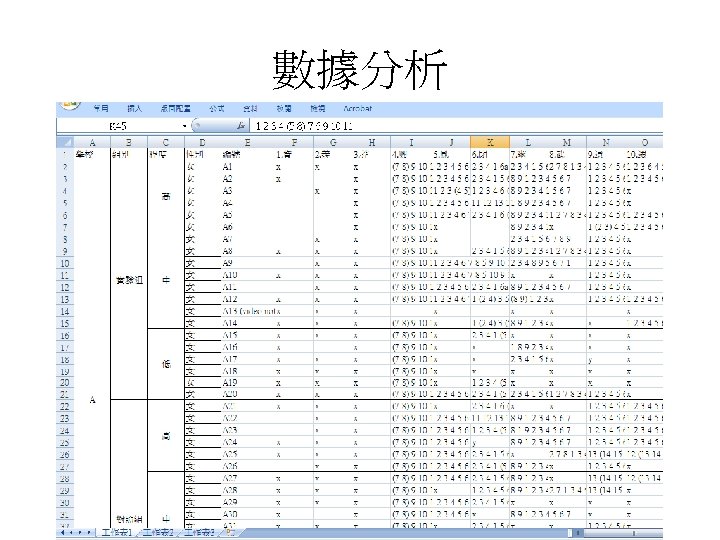Click the cell labeled A30
This screenshot has width=720, height=540.
point(248,514)
